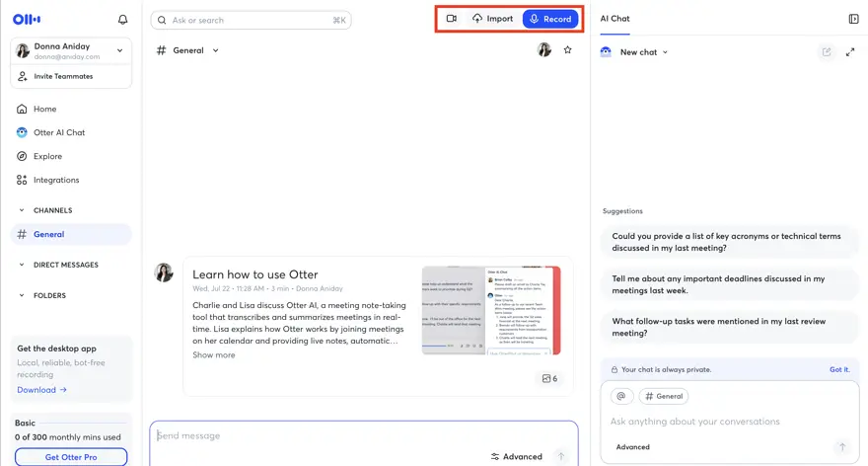The height and width of the screenshot is (466, 868).
Task: Expand AI Chat to full screen
Action: (849, 52)
